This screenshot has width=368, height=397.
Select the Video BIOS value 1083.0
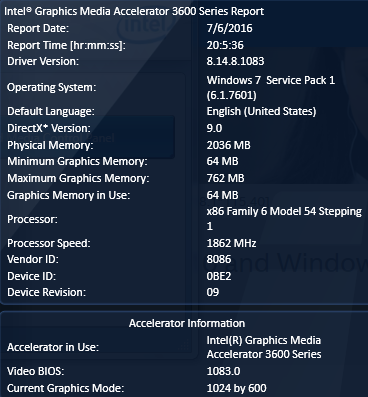pos(223,371)
